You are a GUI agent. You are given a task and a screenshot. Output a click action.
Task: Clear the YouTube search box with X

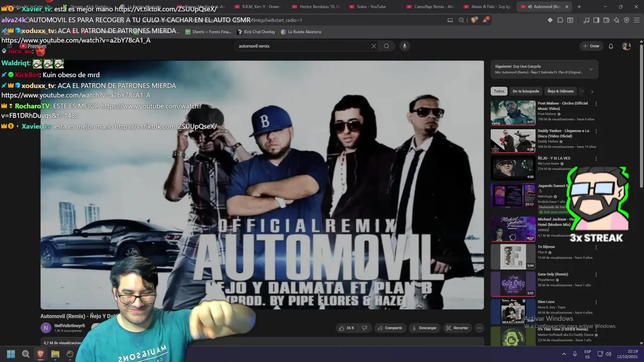[x=373, y=46]
